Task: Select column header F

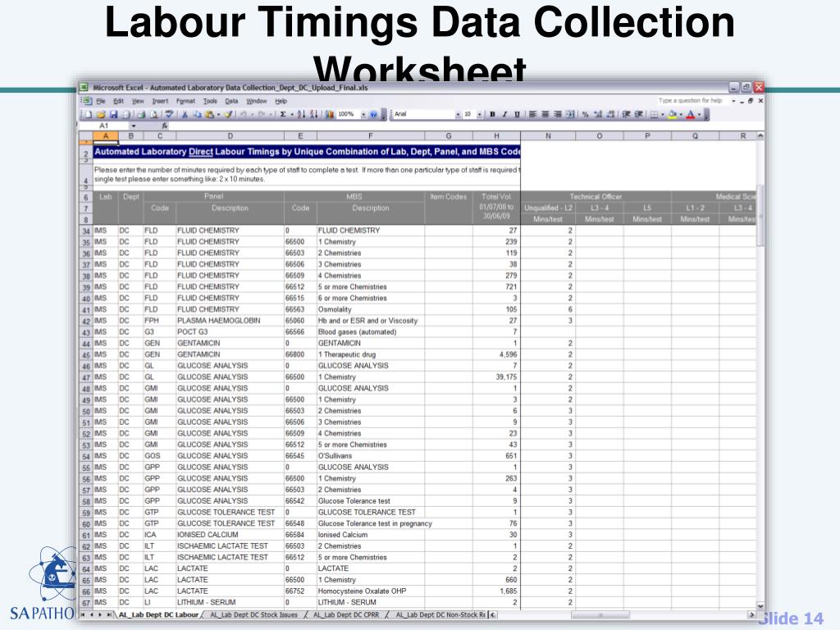Action: tap(370, 136)
